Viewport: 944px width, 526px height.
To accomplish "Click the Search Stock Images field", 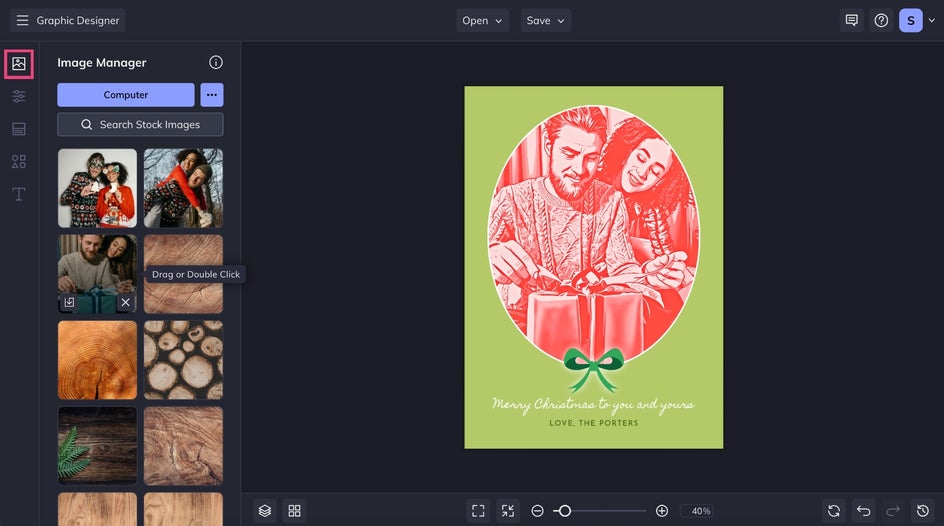I will pos(140,125).
